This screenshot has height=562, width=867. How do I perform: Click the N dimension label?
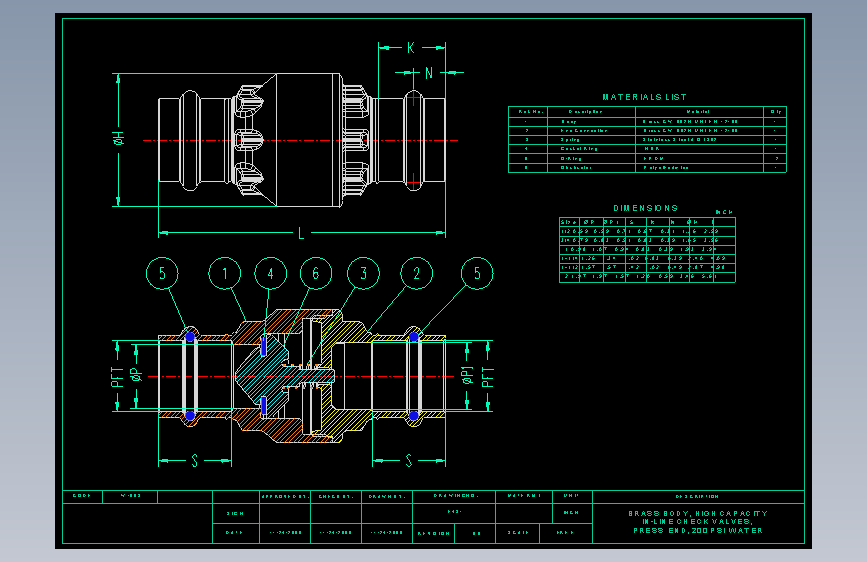click(x=429, y=72)
